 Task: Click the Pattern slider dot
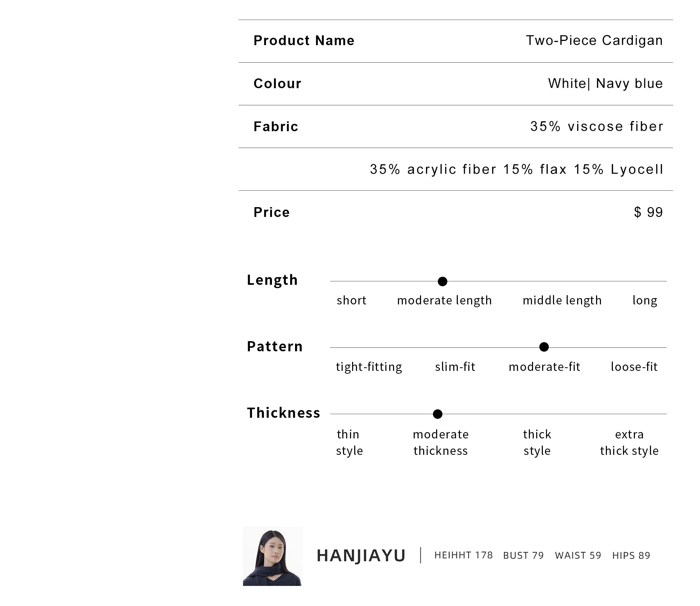pyautogui.click(x=544, y=347)
